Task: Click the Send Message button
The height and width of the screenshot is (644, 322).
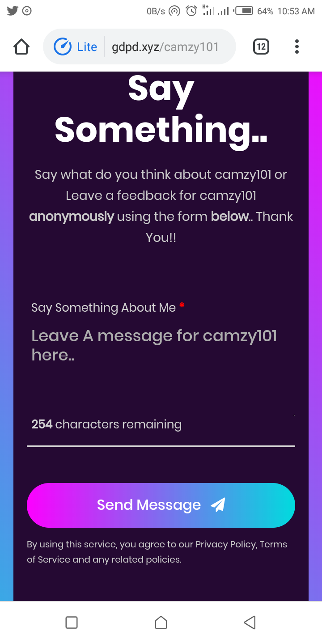Action: pos(161,505)
